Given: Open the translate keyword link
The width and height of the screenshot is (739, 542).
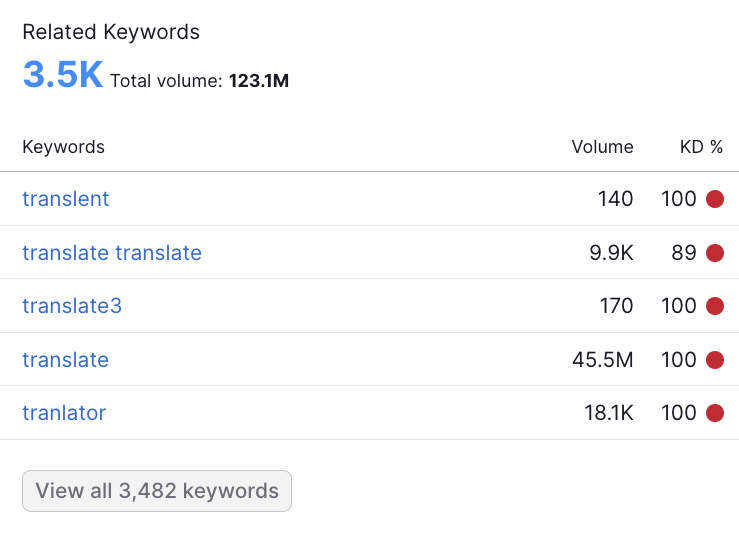Looking at the screenshot, I should tap(66, 360).
